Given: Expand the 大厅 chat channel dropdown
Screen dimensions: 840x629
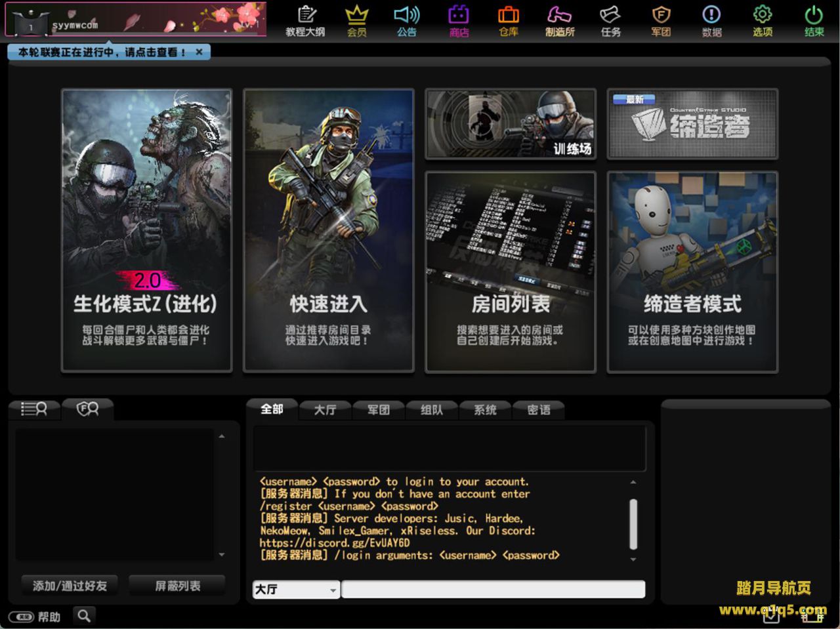Looking at the screenshot, I should tap(333, 590).
